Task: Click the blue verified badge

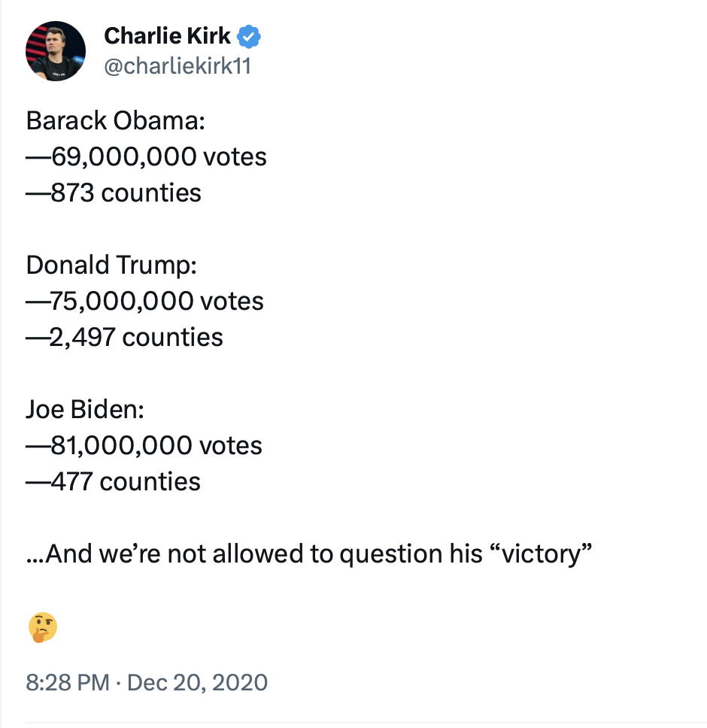Action: 250,36
